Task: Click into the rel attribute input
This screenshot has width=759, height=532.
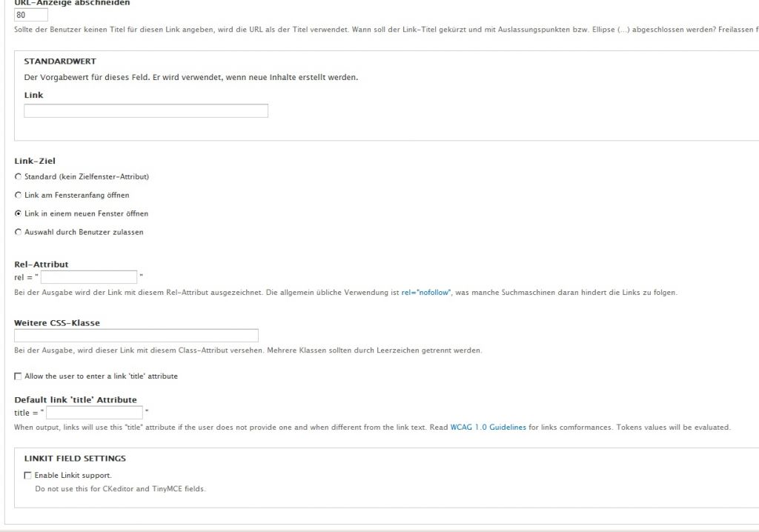Action: 89,277
